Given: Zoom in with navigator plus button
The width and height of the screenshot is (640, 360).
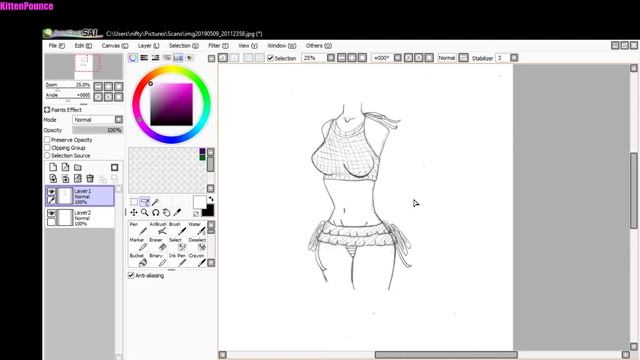Looking at the screenshot, I should [108, 86].
